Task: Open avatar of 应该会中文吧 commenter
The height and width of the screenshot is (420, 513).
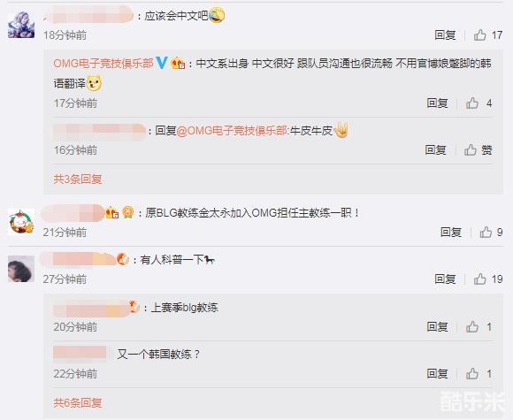Action: [21, 25]
